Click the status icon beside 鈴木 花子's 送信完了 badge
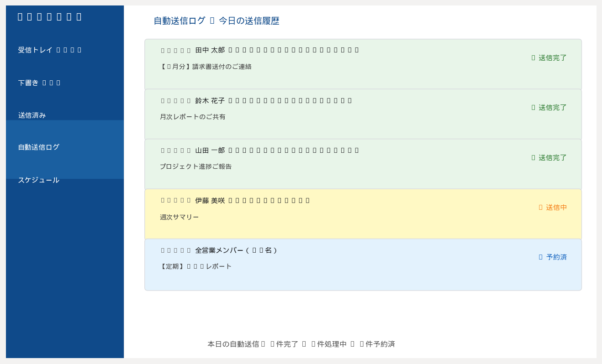Viewport: 602px width, 364px height. pyautogui.click(x=533, y=108)
